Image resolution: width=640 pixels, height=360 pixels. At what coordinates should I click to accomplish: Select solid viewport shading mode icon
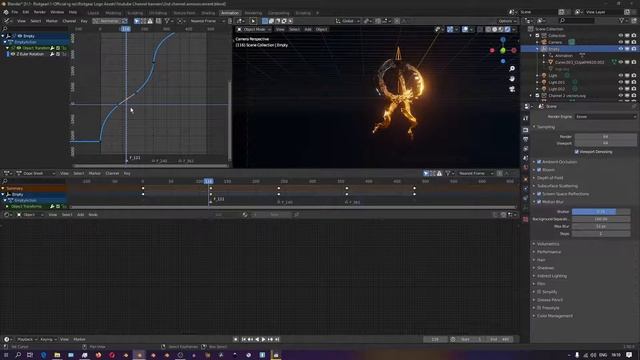click(495, 29)
